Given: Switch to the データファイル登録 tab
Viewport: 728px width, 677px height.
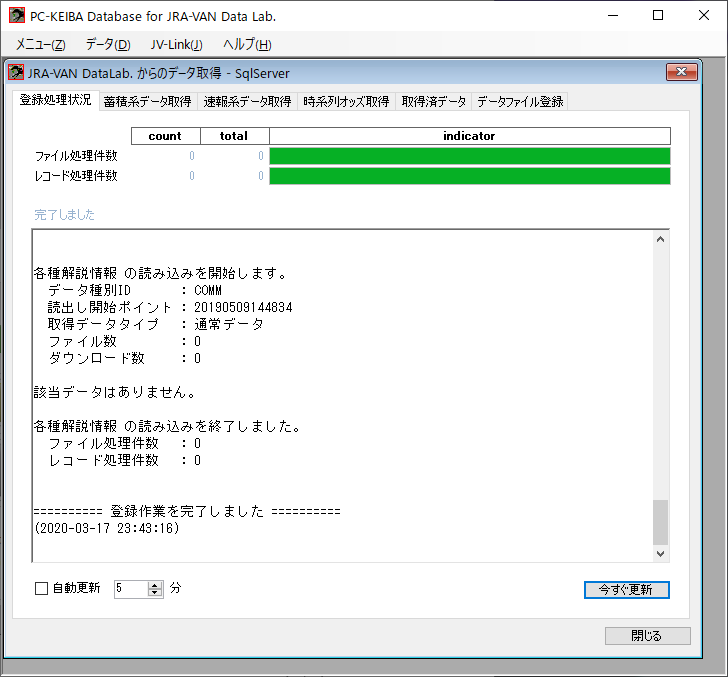Looking at the screenshot, I should pyautogui.click(x=520, y=102).
